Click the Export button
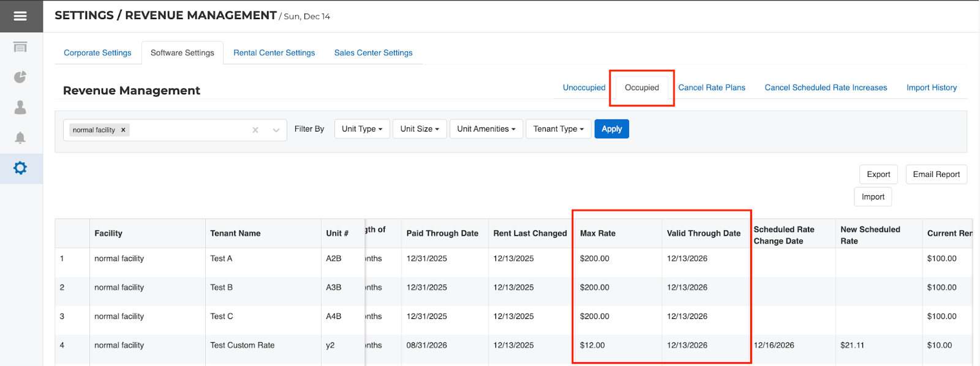The image size is (980, 366). tap(878, 174)
